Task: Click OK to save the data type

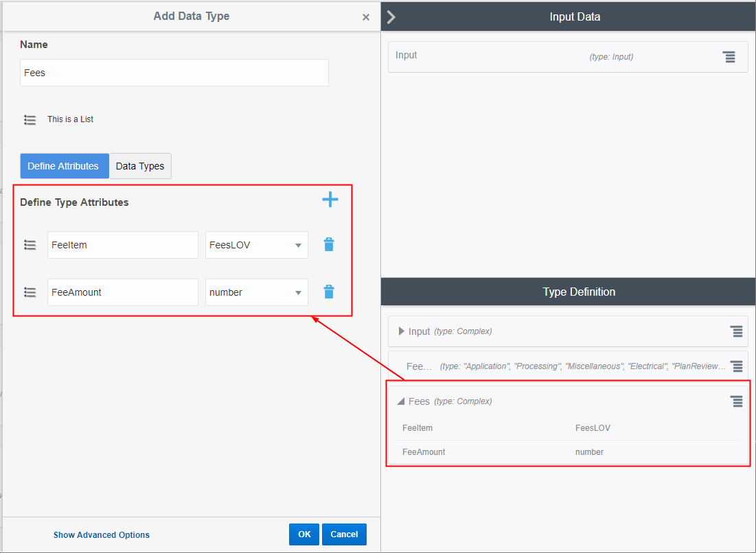Action: [303, 534]
